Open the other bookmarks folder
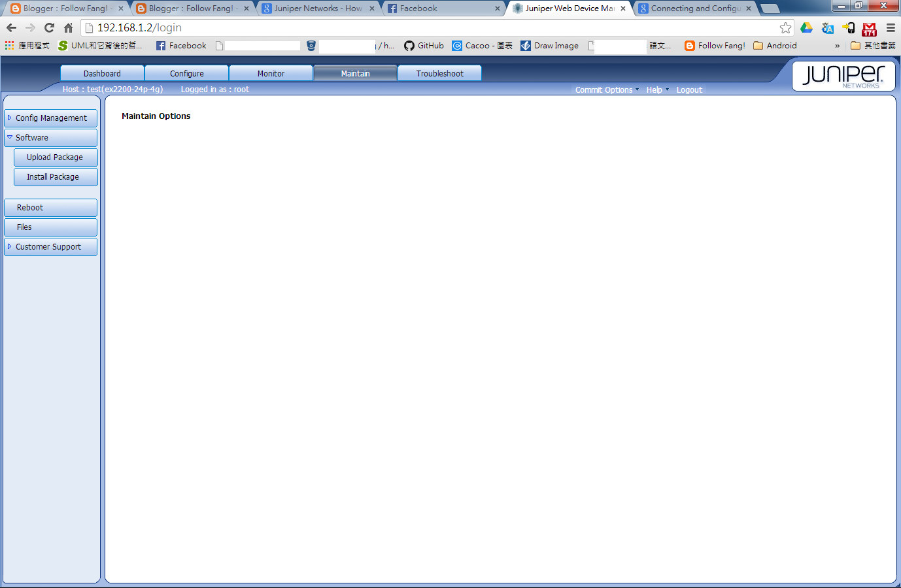 [873, 45]
